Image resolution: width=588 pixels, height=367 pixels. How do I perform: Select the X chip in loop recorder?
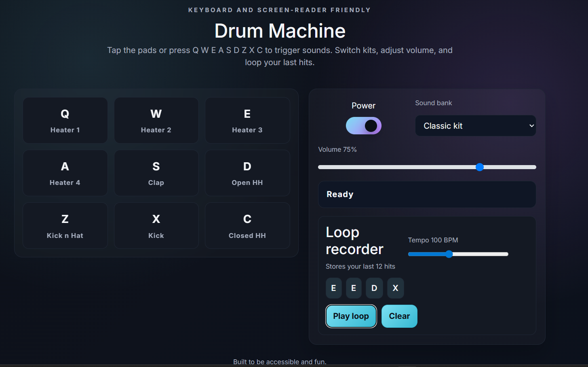click(395, 288)
